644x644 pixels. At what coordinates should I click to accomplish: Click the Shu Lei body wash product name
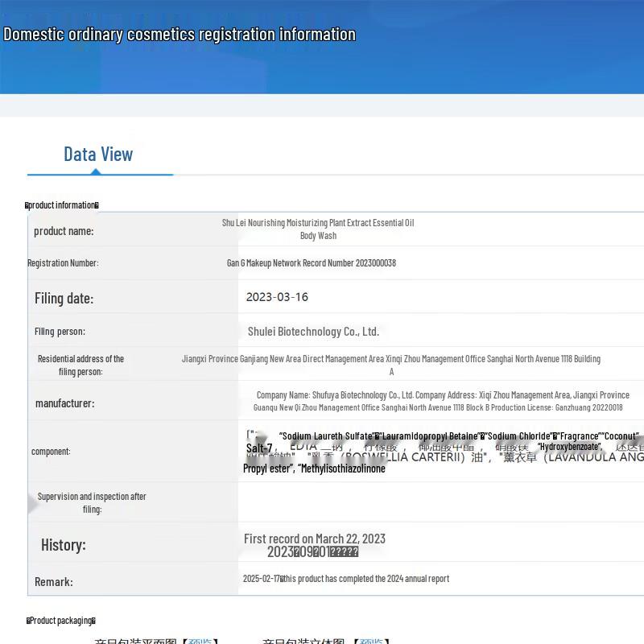point(318,229)
